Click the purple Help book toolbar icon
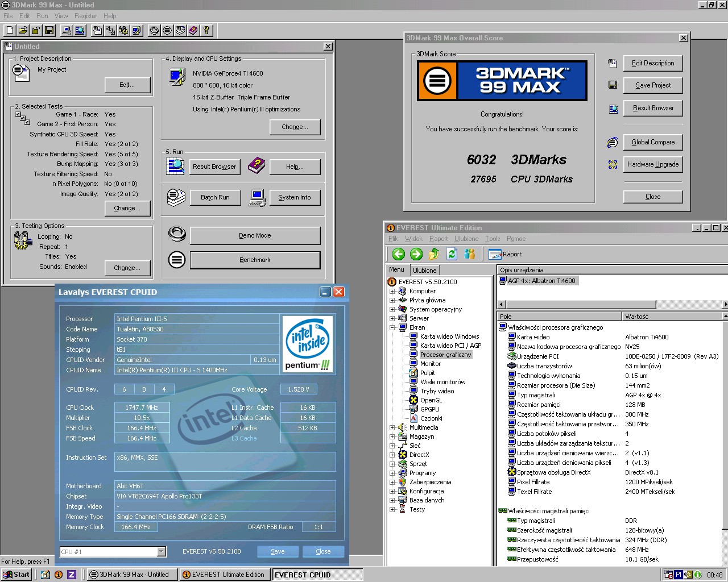Viewport: 728px width, 582px height. [193, 30]
